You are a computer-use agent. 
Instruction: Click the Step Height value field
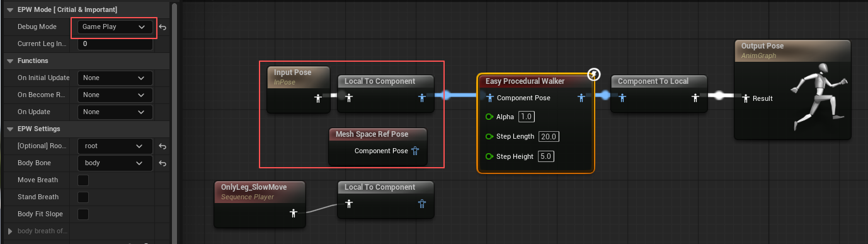(x=546, y=156)
